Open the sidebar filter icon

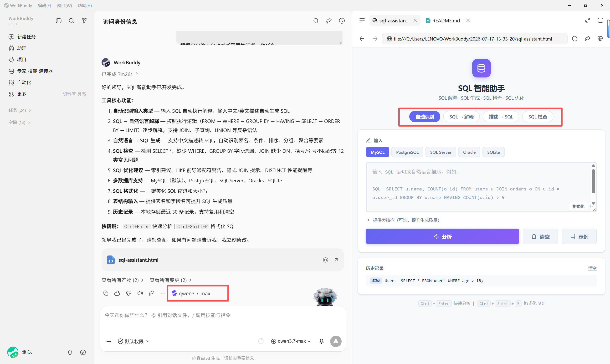coord(84,21)
